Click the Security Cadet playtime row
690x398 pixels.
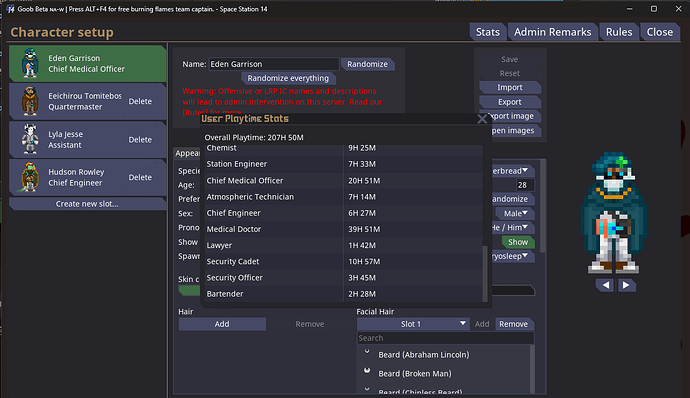343,262
